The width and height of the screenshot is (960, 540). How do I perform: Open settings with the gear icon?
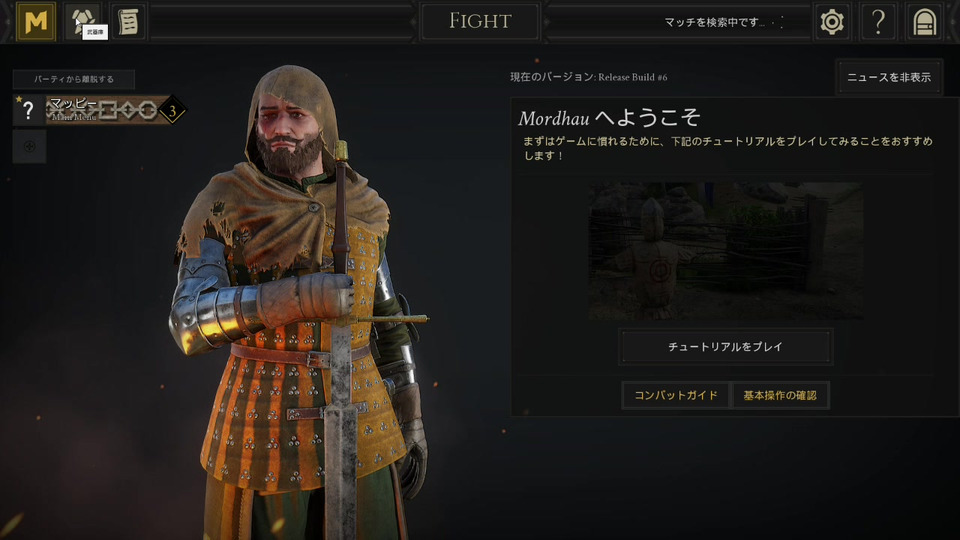[831, 22]
